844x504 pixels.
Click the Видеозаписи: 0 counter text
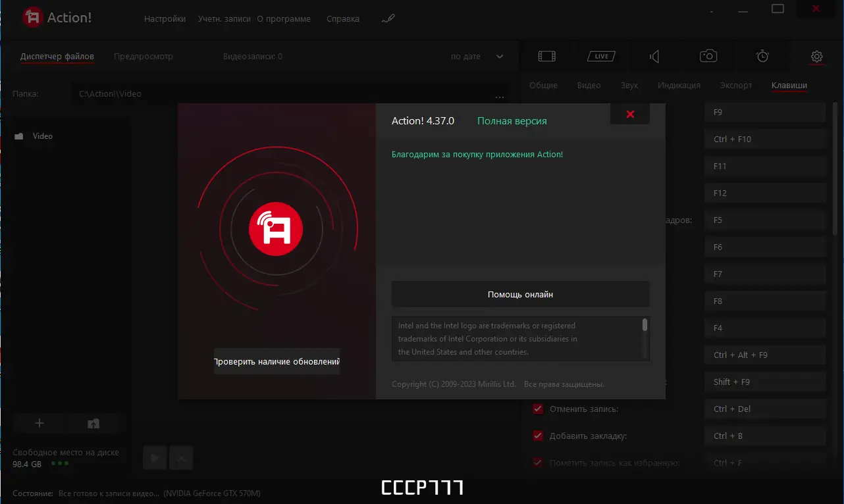[253, 57]
